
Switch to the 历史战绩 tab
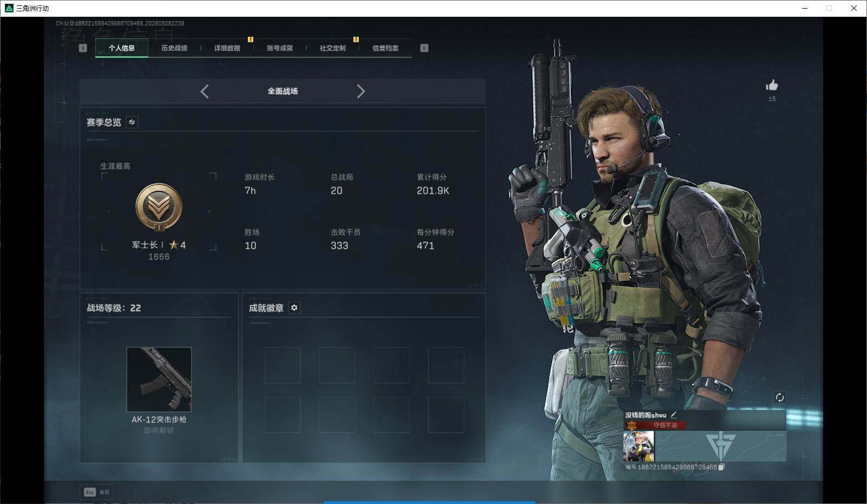(x=174, y=48)
